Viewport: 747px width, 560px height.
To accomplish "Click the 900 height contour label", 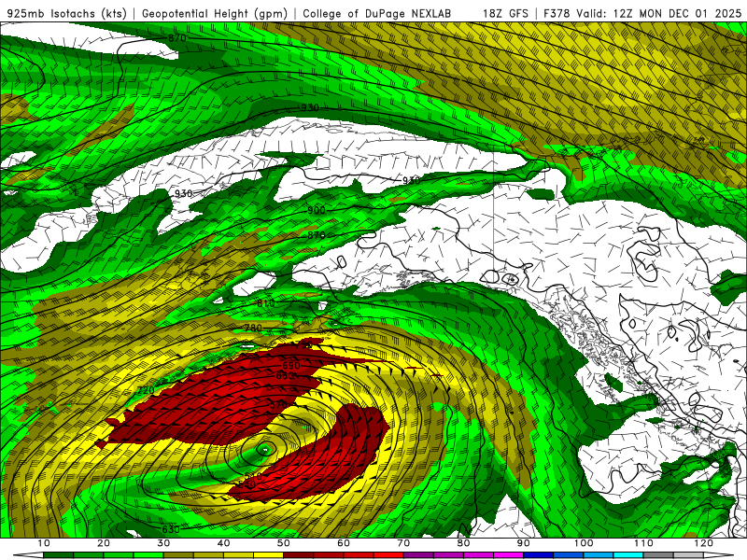I will (316, 210).
